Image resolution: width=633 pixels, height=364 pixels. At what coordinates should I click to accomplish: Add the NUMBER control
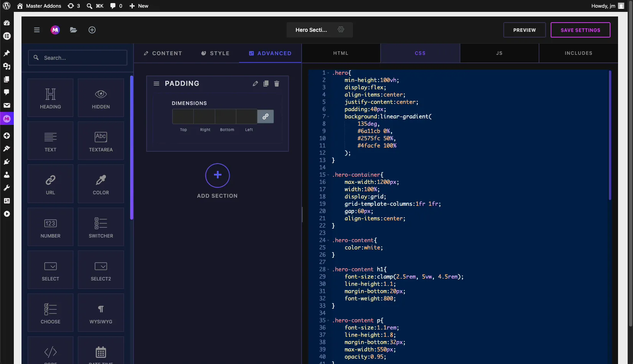(50, 227)
